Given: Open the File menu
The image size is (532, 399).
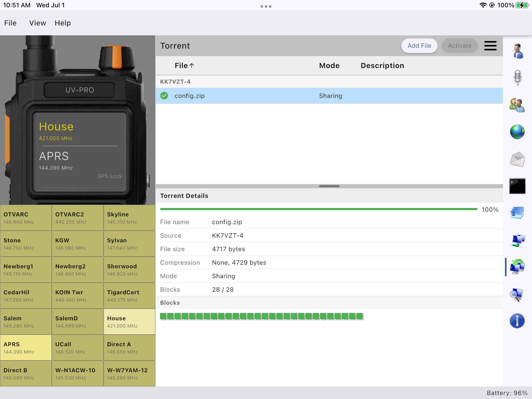Looking at the screenshot, I should [10, 23].
